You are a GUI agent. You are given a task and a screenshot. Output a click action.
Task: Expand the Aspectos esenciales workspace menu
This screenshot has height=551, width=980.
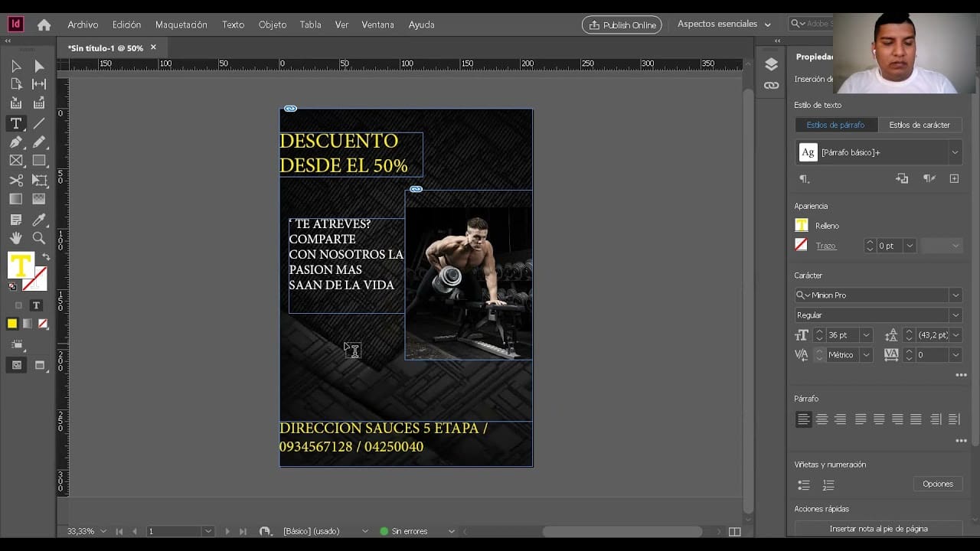click(724, 24)
